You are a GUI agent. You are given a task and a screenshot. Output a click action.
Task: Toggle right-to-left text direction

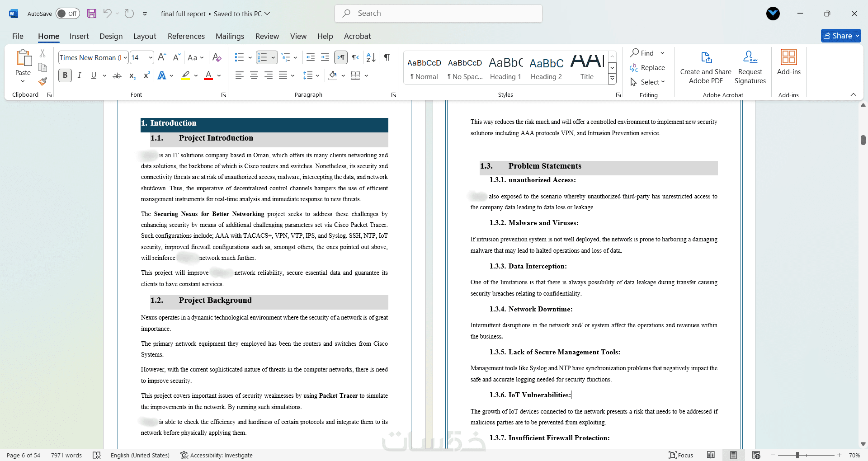[356, 57]
